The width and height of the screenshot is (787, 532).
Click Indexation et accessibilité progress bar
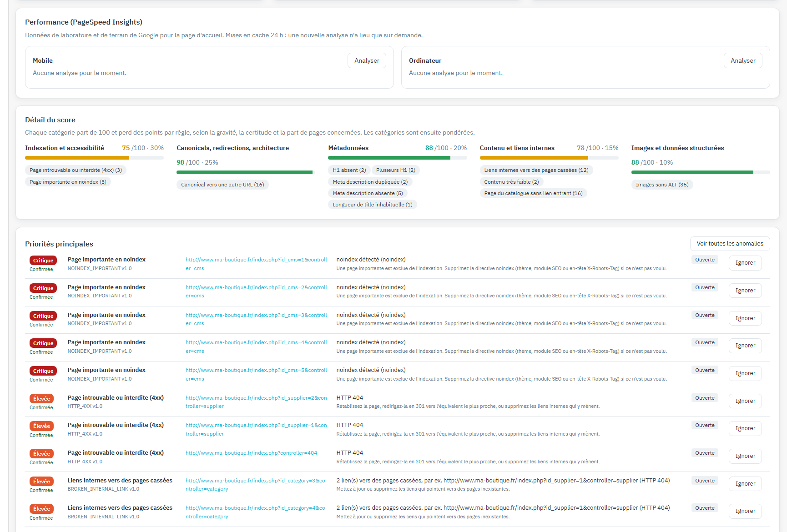pyautogui.click(x=94, y=158)
